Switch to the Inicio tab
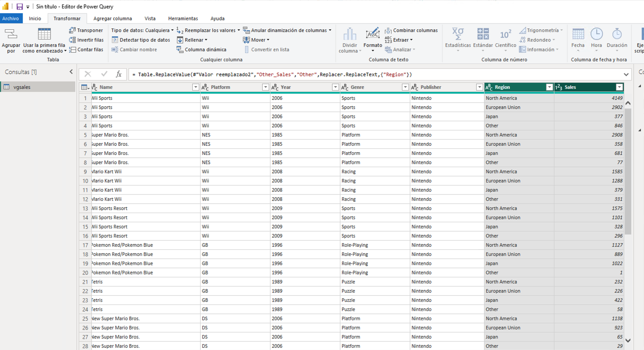The width and height of the screenshot is (644, 350). [35, 18]
